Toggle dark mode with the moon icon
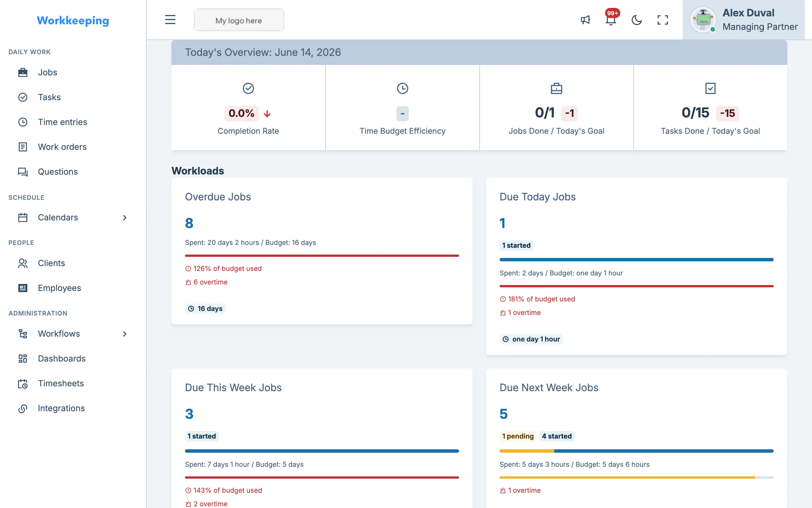This screenshot has width=812, height=508. coord(637,20)
